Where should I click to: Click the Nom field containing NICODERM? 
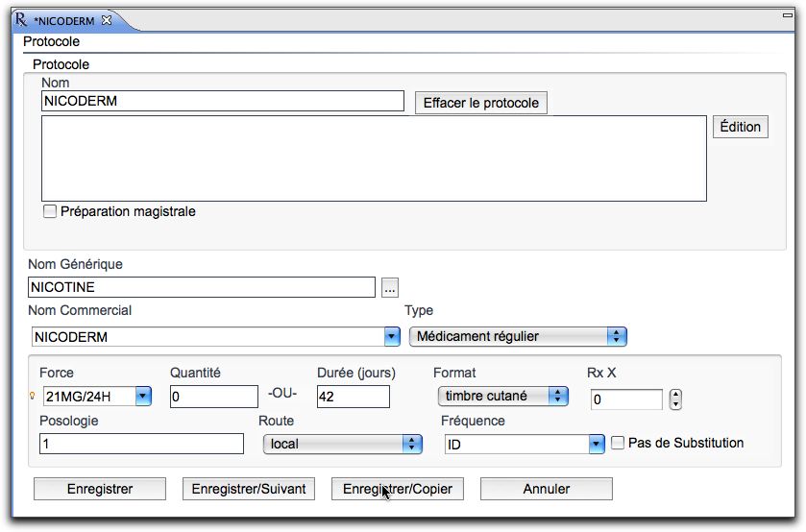click(x=223, y=101)
